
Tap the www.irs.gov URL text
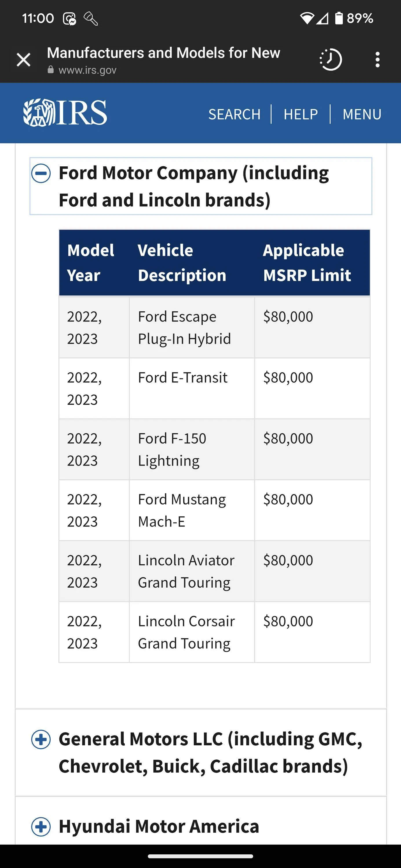tap(87, 70)
